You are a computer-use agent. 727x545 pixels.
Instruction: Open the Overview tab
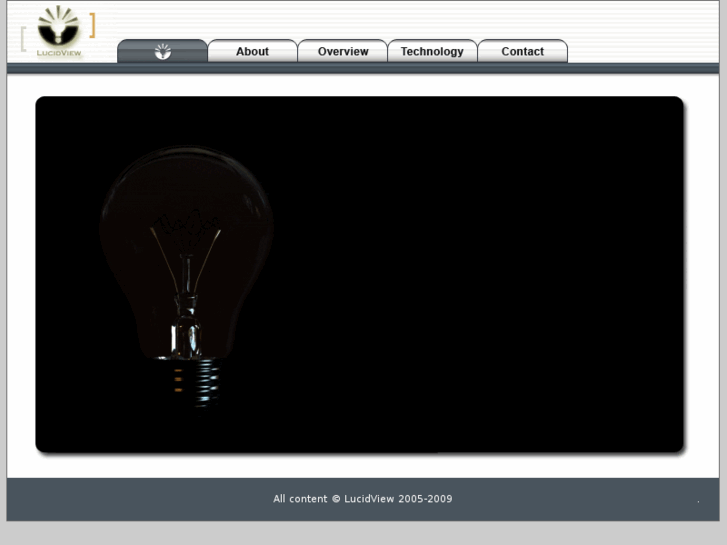(x=343, y=51)
